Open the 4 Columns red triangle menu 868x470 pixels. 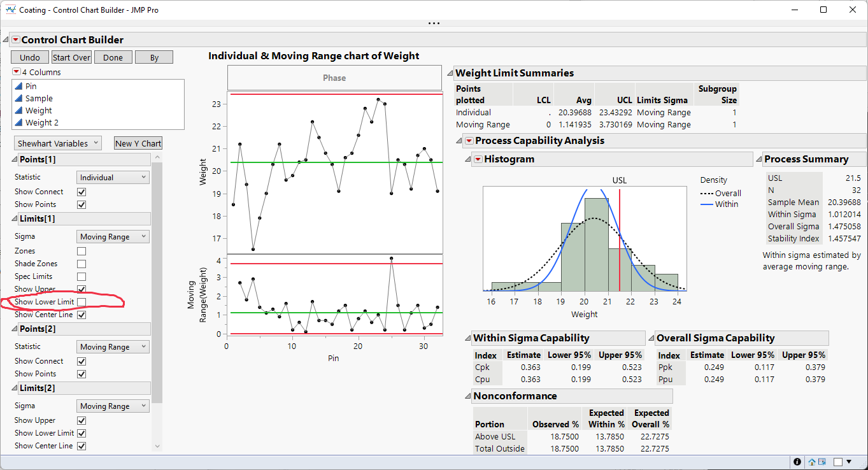16,72
